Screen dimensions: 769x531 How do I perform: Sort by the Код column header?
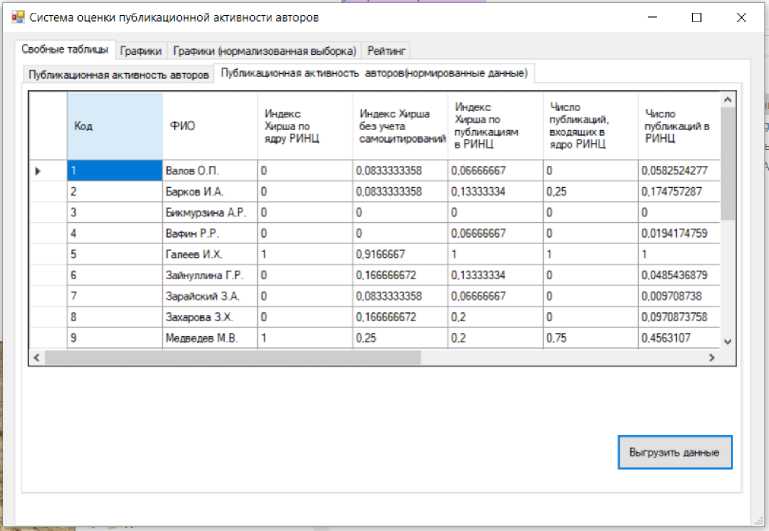(115, 126)
